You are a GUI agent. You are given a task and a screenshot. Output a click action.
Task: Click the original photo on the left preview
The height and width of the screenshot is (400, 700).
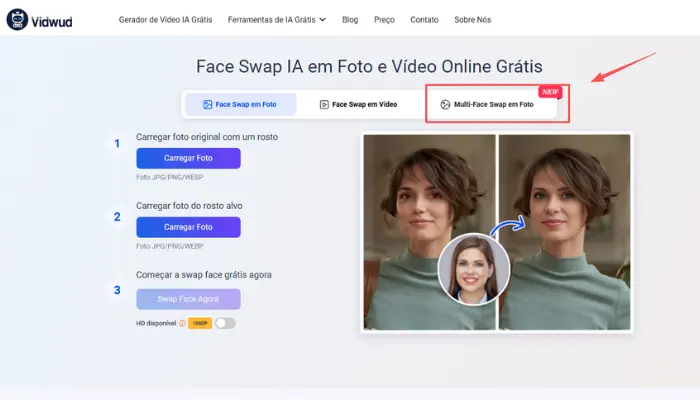coord(429,232)
